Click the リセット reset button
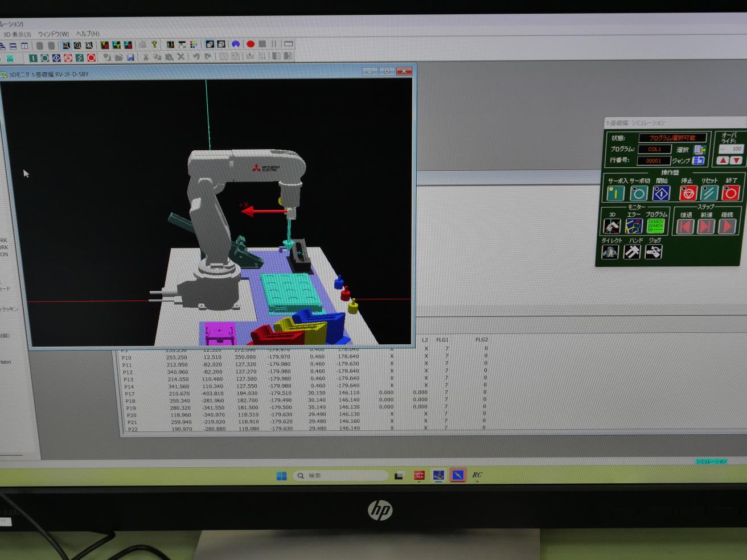 point(709,193)
